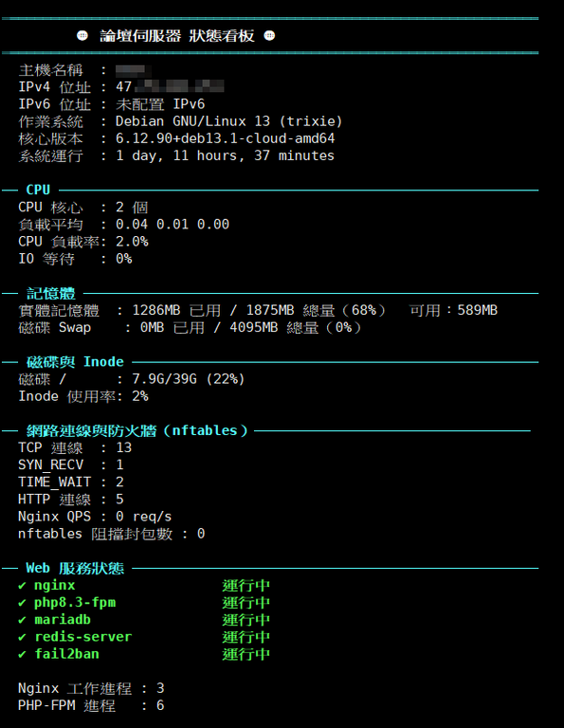Click 運行中 status for fail2ban
The height and width of the screenshot is (728, 564).
tap(246, 654)
